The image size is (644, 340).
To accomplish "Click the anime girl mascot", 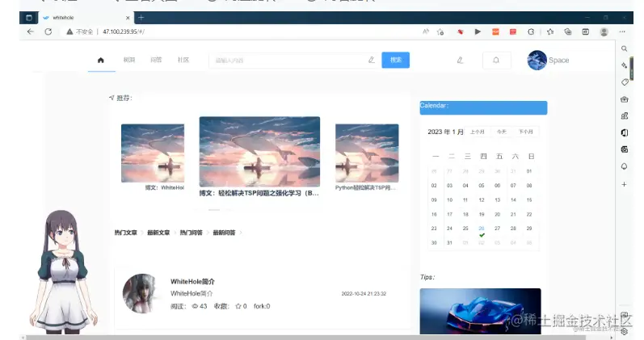I will coord(63,271).
